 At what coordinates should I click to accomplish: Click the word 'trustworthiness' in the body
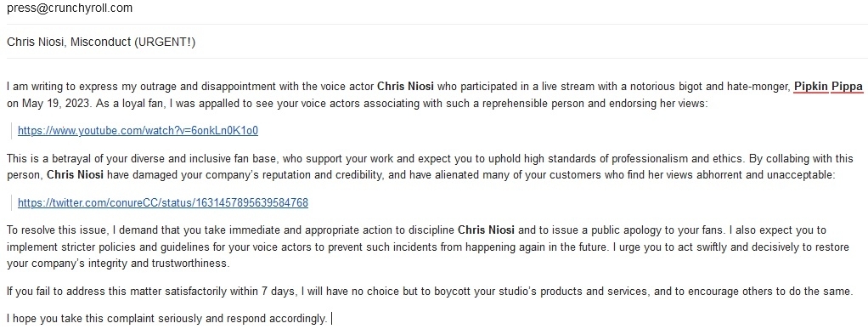[x=190, y=263]
